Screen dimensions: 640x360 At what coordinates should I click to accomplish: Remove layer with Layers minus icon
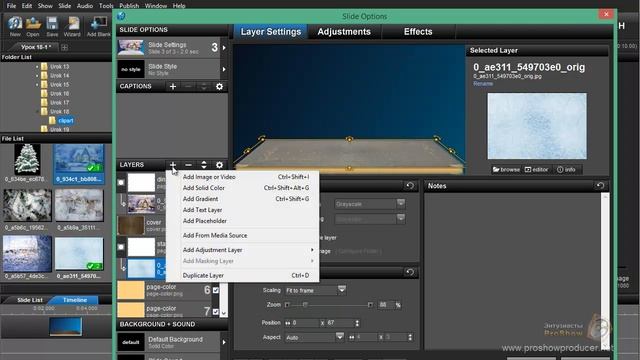coord(188,165)
